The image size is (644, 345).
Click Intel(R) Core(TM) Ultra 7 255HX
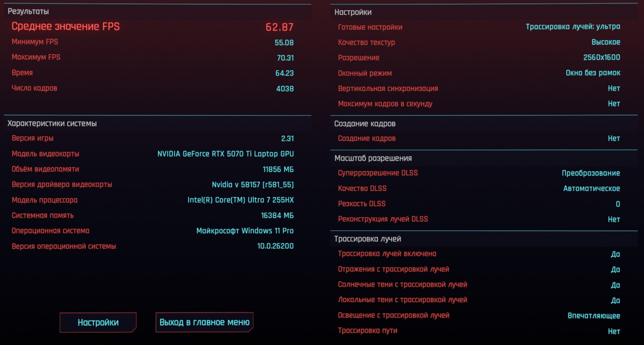pyautogui.click(x=241, y=200)
